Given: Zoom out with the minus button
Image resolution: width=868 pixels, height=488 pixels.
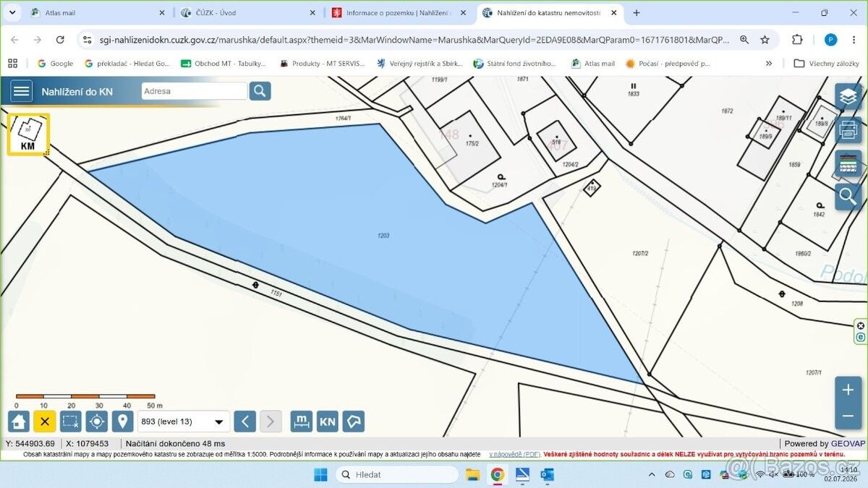Looking at the screenshot, I should pos(848,416).
